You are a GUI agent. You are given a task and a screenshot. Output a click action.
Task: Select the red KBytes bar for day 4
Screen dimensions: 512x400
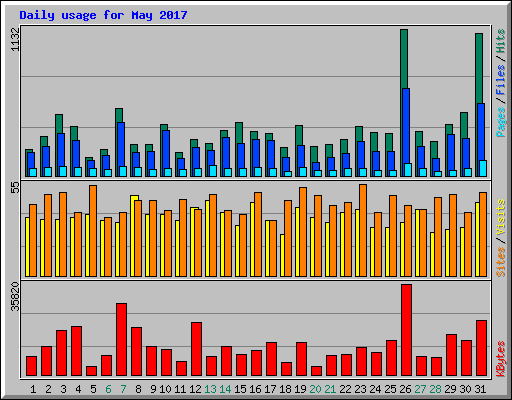point(76,351)
